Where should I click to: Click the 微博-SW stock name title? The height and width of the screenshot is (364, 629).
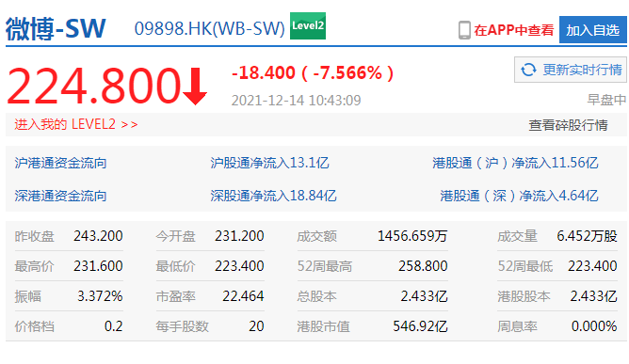[56, 29]
